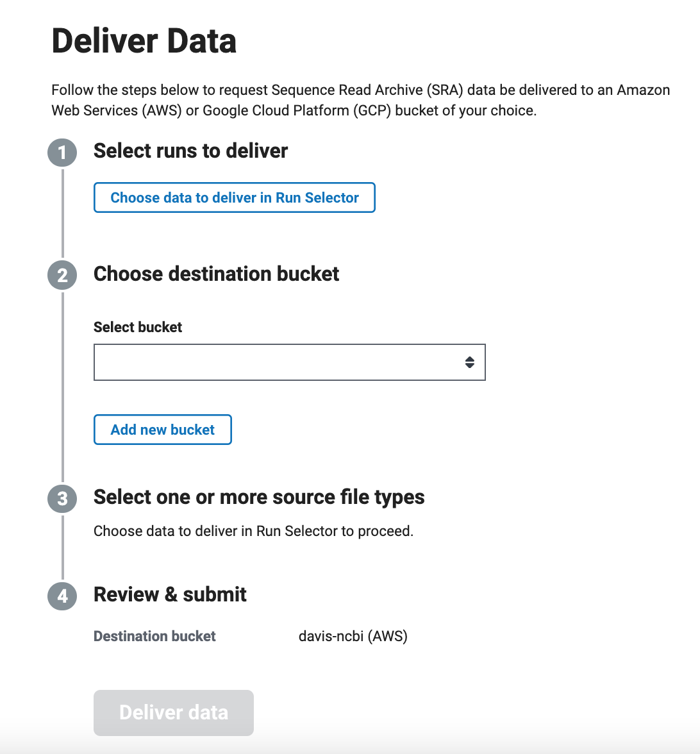Click the step 2 circle icon
The width and height of the screenshot is (700, 754).
[62, 276]
